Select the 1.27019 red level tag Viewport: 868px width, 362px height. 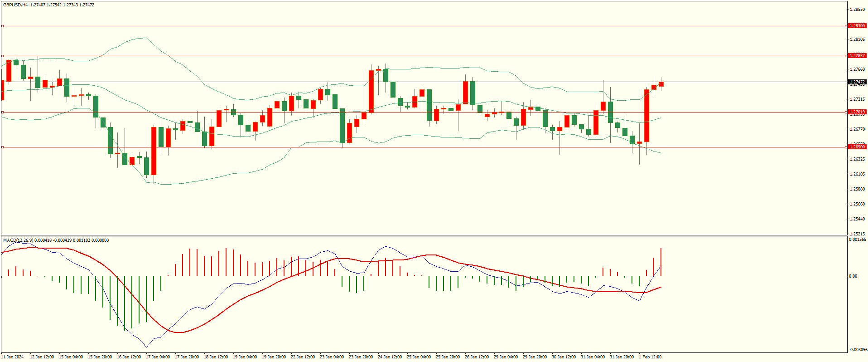click(857, 112)
